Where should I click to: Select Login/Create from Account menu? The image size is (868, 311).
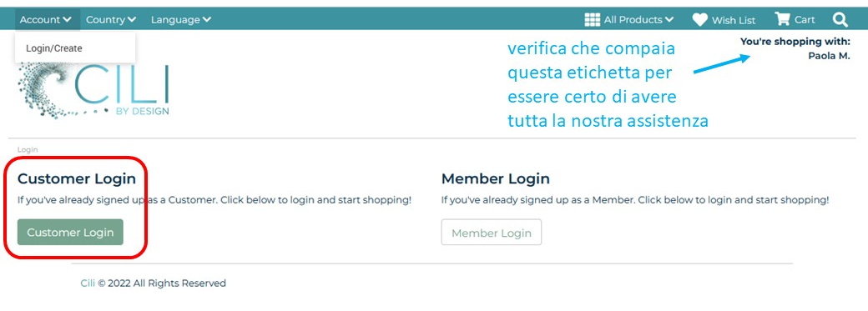(x=53, y=48)
